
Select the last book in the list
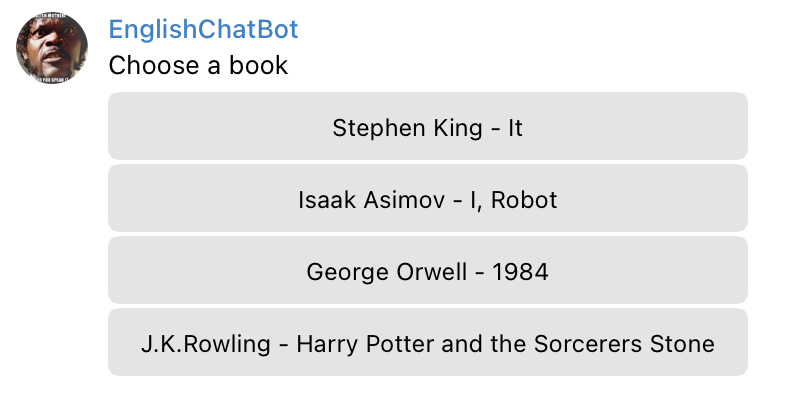click(x=428, y=342)
